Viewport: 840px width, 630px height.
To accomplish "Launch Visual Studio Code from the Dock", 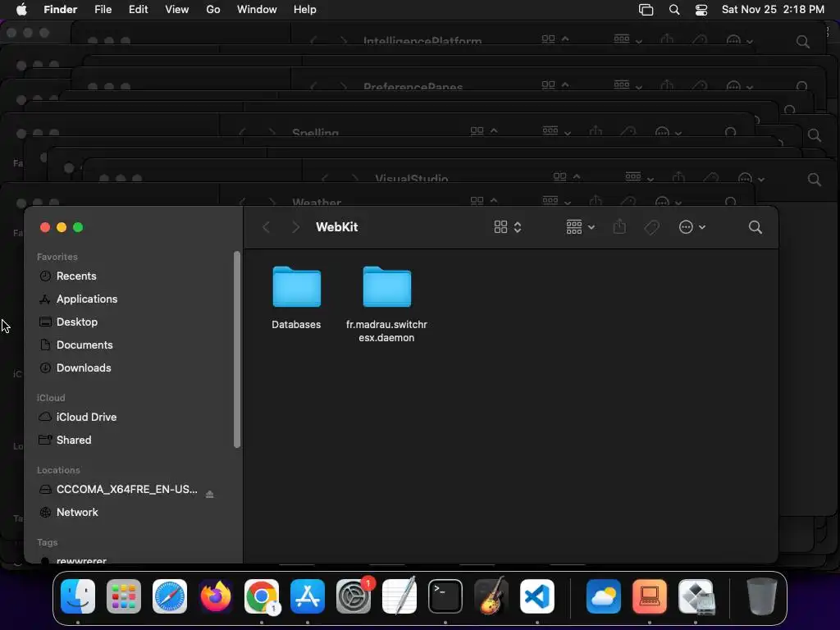I will tap(537, 596).
